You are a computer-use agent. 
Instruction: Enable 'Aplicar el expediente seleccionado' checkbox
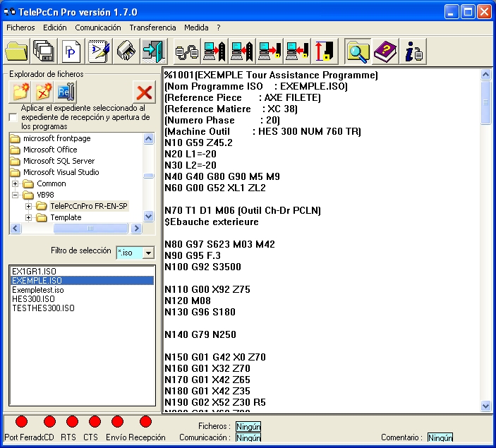click(13, 118)
